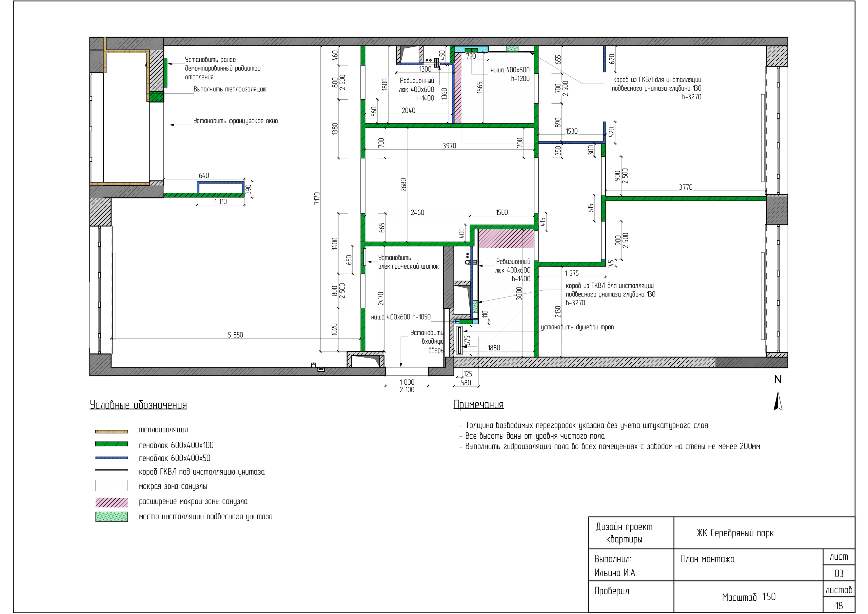The image size is (868, 614).
Task: Click the black ГКВЛ box line legend sample
Action: pos(111,470)
